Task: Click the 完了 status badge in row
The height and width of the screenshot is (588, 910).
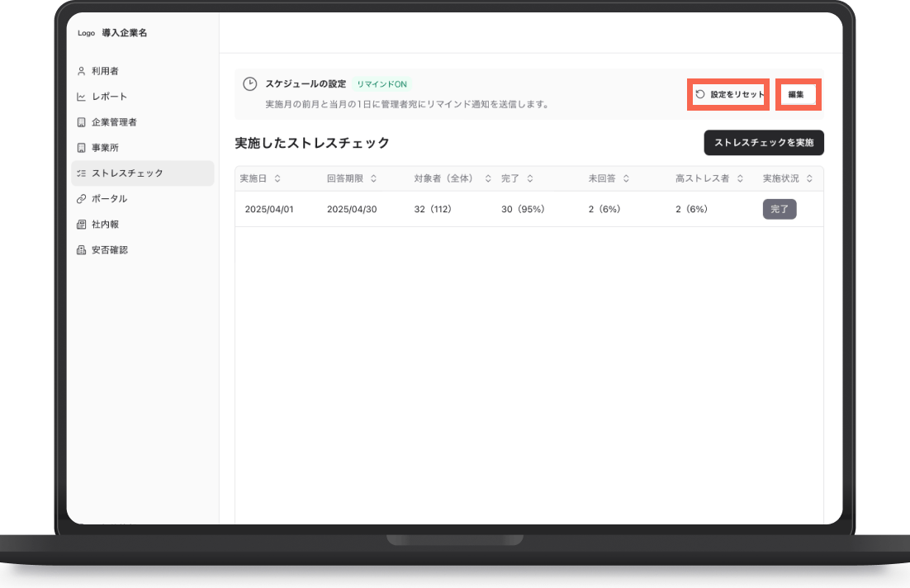Action: click(x=780, y=209)
